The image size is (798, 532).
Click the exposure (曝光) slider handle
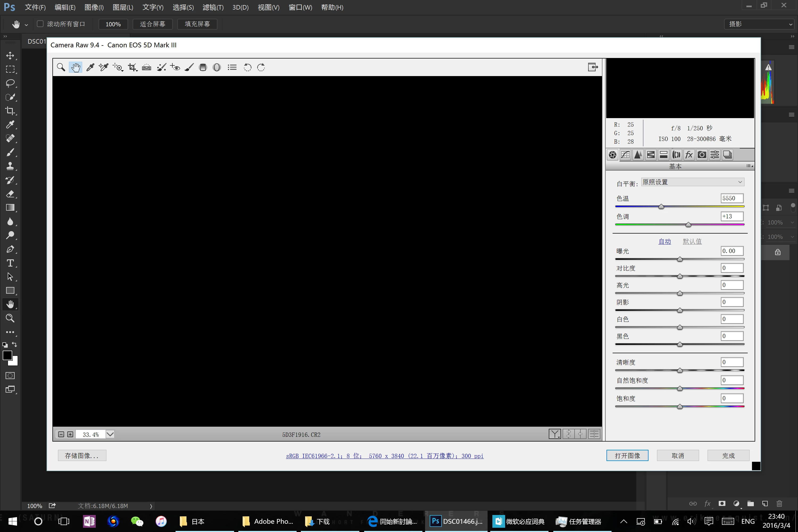(680, 260)
